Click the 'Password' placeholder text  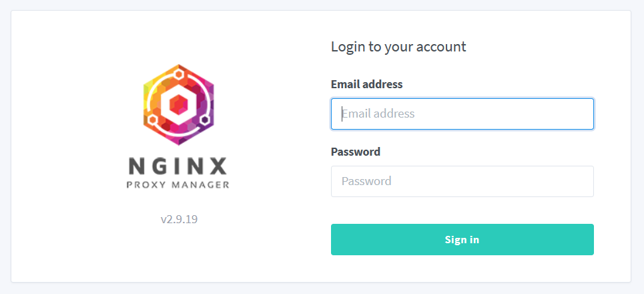(366, 181)
